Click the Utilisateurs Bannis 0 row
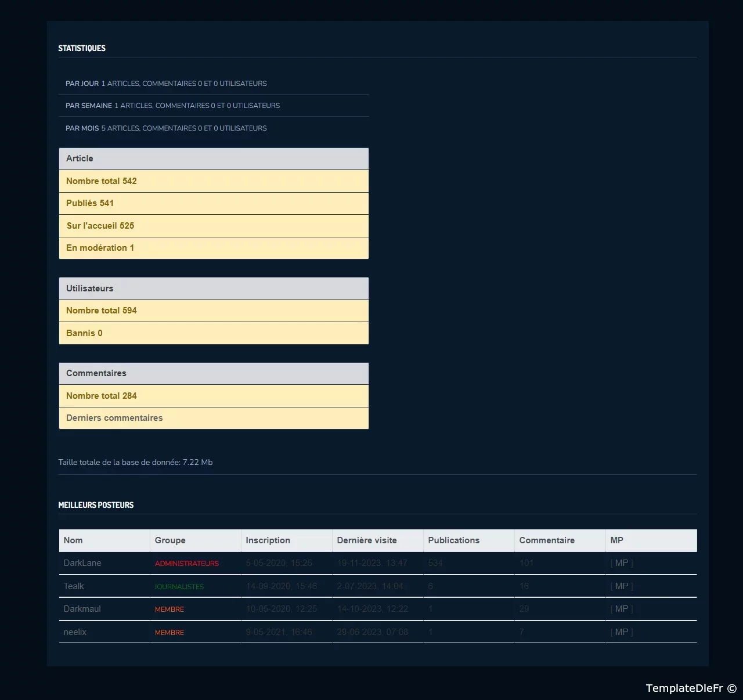This screenshot has width=743, height=700. (214, 333)
